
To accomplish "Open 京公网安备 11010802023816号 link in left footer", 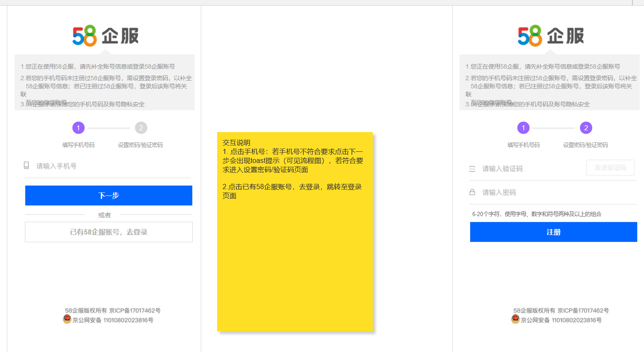I will 113,320.
